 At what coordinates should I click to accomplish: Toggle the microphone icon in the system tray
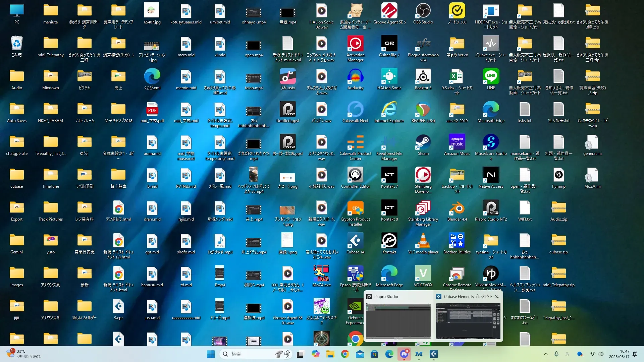click(556, 354)
